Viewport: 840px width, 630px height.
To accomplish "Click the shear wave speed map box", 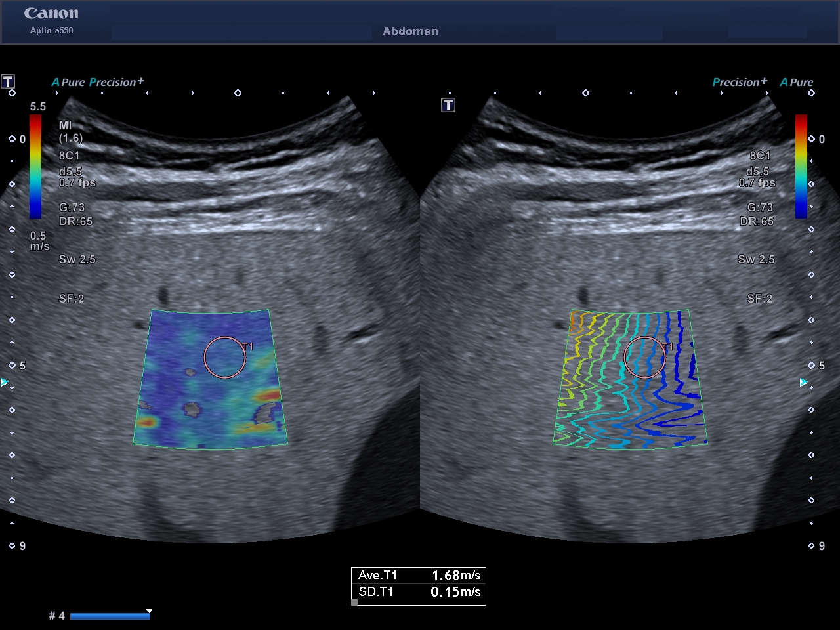I will coord(211,379).
